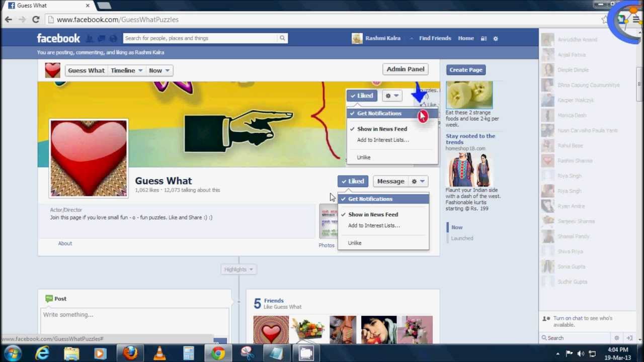Show hidden system tray icons
Viewport: 644px width, 362px height.
coord(557,353)
